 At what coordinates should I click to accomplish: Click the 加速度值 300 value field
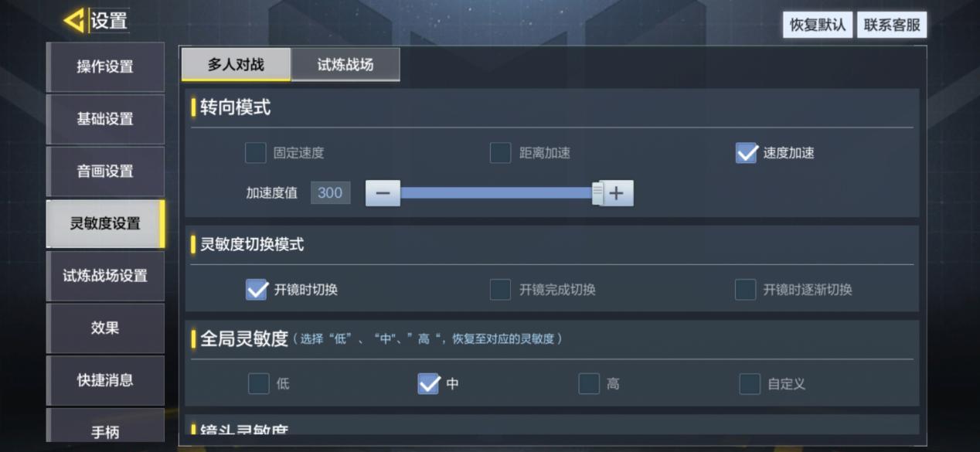330,193
